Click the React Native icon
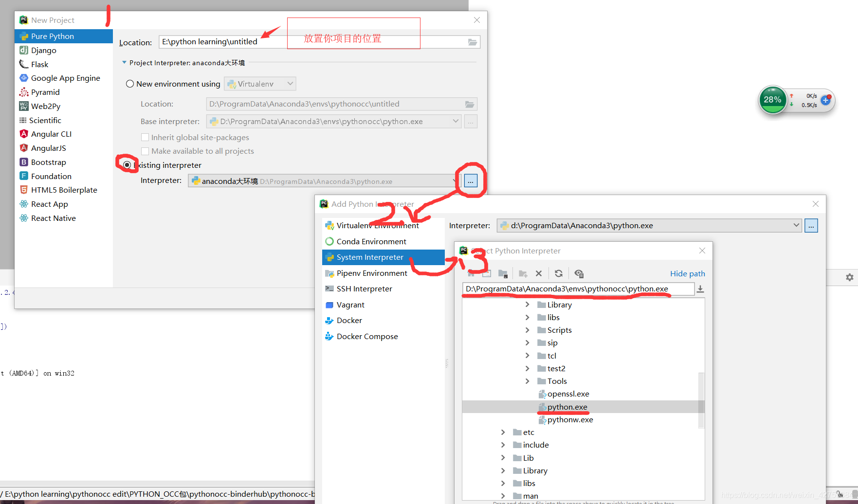858x504 pixels. click(23, 218)
